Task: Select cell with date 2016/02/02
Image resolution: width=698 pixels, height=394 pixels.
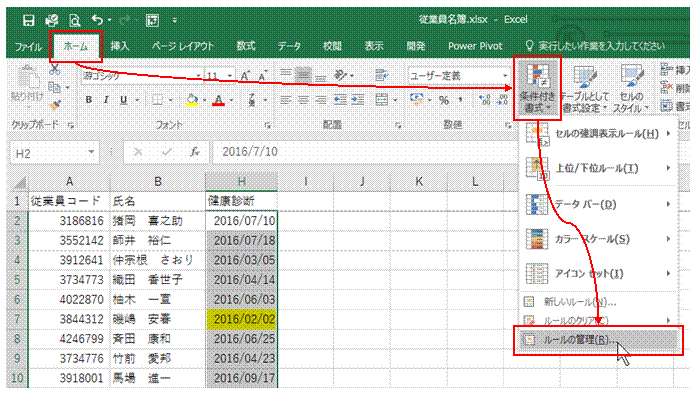Action: [241, 319]
